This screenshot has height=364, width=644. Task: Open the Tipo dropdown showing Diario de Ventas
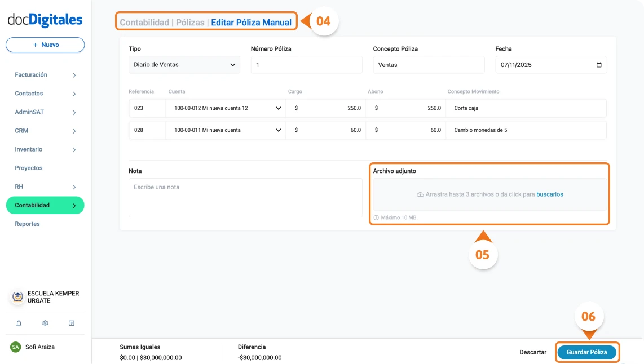pos(184,64)
